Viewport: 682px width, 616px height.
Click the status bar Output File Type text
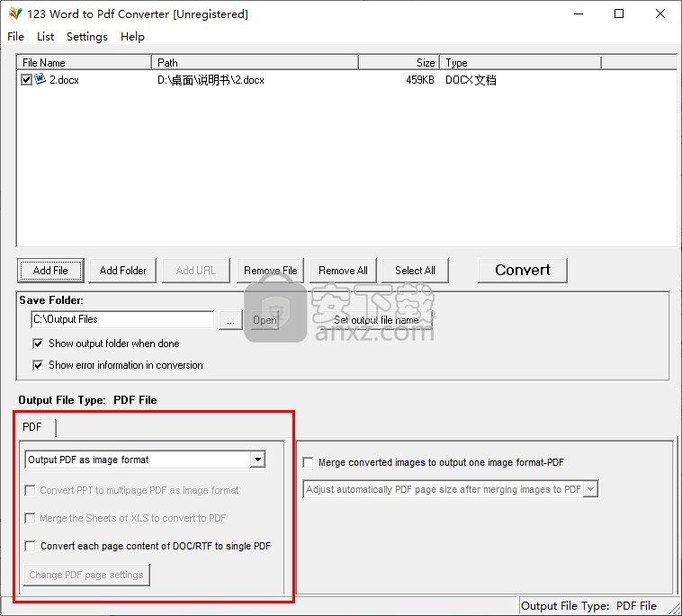click(588, 605)
